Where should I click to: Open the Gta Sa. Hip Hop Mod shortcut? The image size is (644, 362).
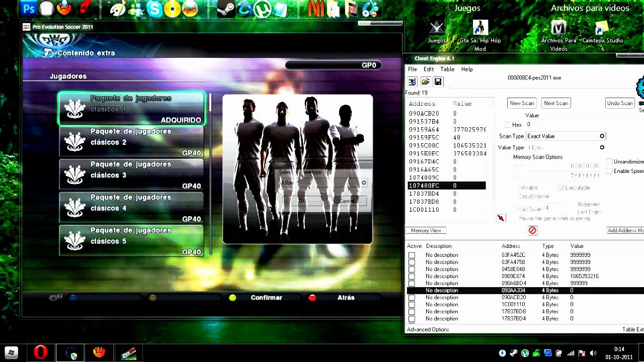click(480, 35)
